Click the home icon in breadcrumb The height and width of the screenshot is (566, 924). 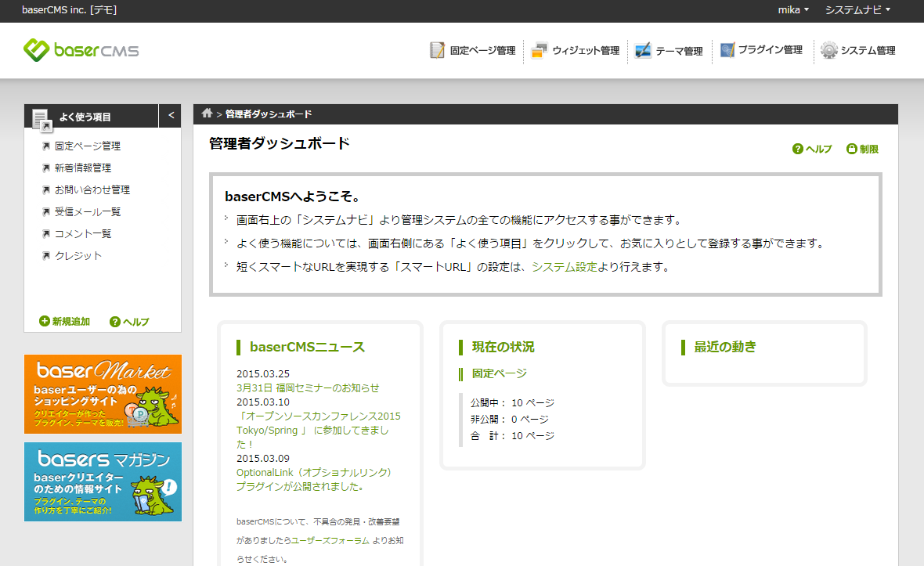(x=207, y=114)
